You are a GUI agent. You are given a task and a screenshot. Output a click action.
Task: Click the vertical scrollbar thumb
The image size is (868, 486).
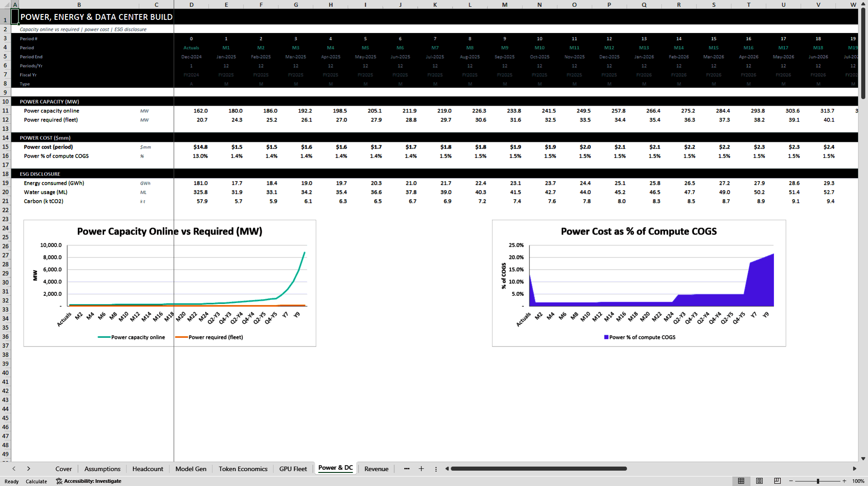click(x=863, y=53)
